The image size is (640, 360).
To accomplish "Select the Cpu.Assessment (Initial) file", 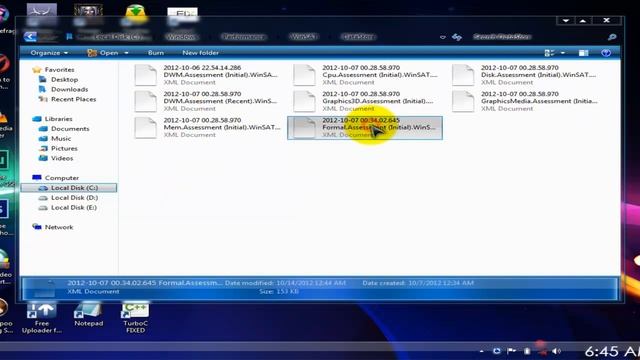I will [x=365, y=75].
